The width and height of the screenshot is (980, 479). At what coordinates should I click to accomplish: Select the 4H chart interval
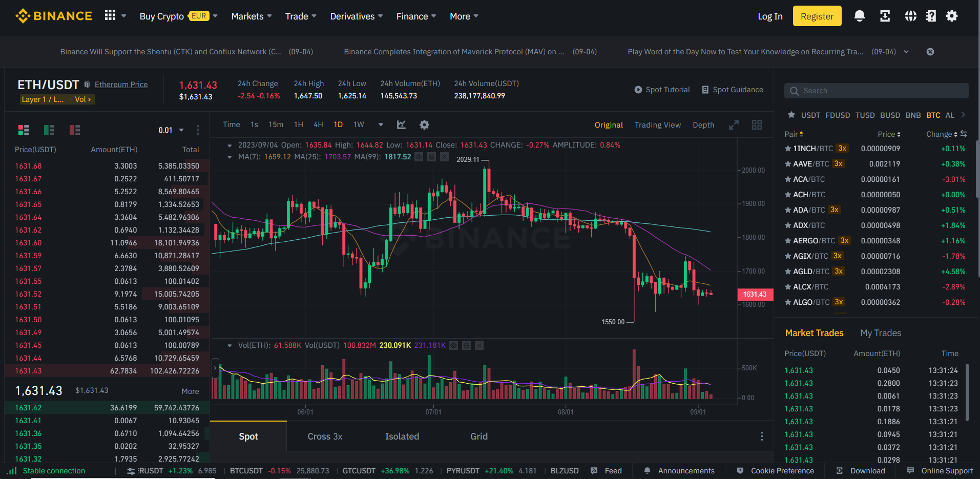[x=318, y=124]
